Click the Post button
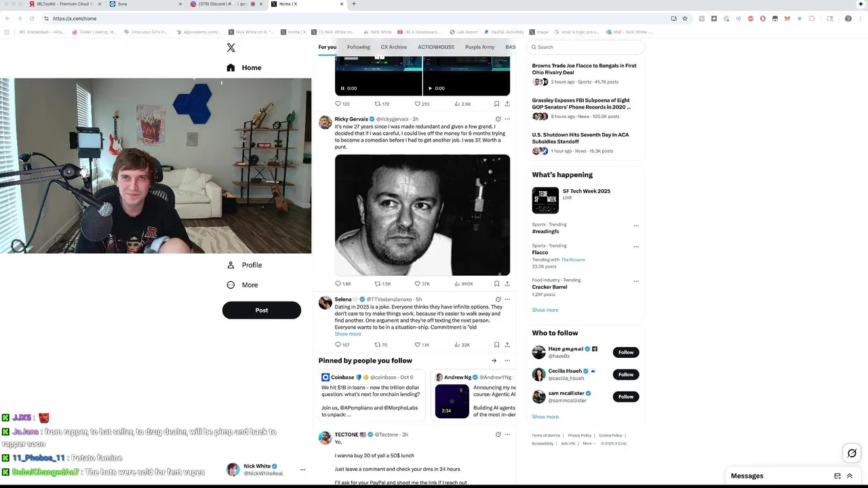Screen dimensions: 868x488 click(x=262, y=310)
